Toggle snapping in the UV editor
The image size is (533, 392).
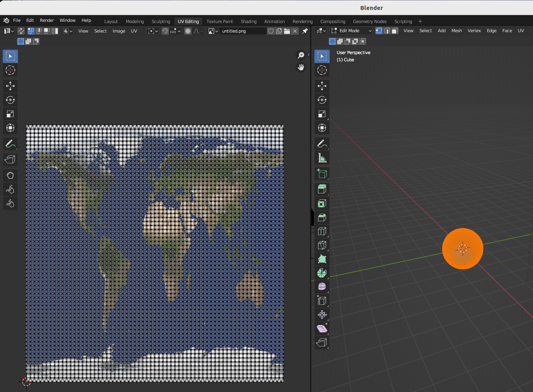tap(165, 31)
